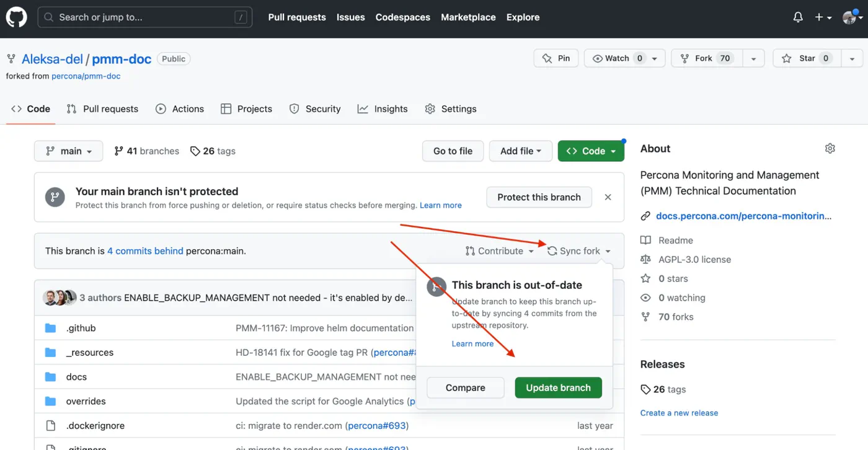Expand the Contribute dropdown

click(x=500, y=251)
